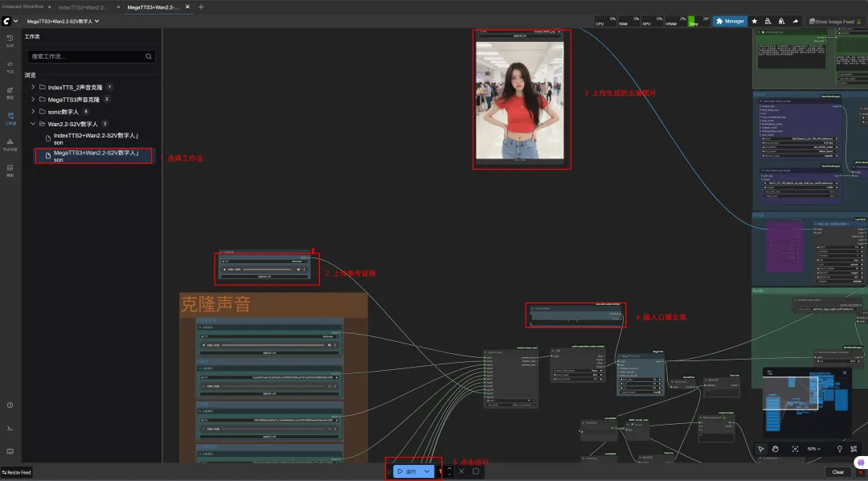Click the fit view icon
Screen dimensions: 868x481
pos(795,449)
